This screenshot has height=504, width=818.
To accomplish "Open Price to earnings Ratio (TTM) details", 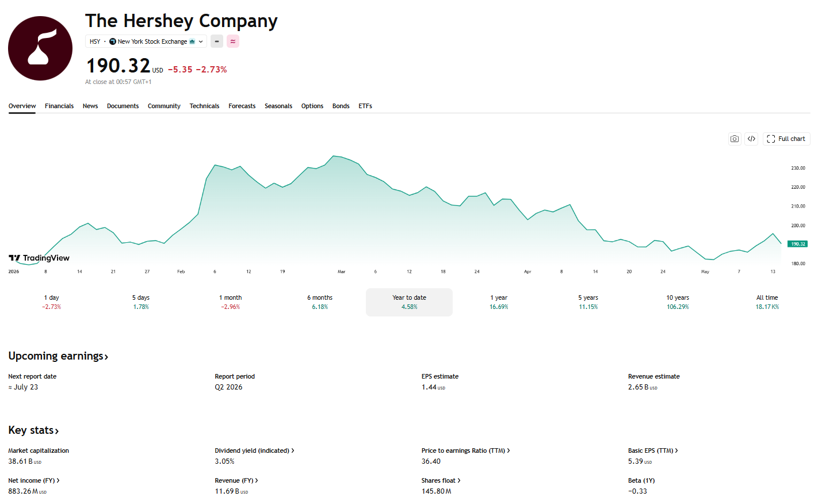I will tap(465, 450).
